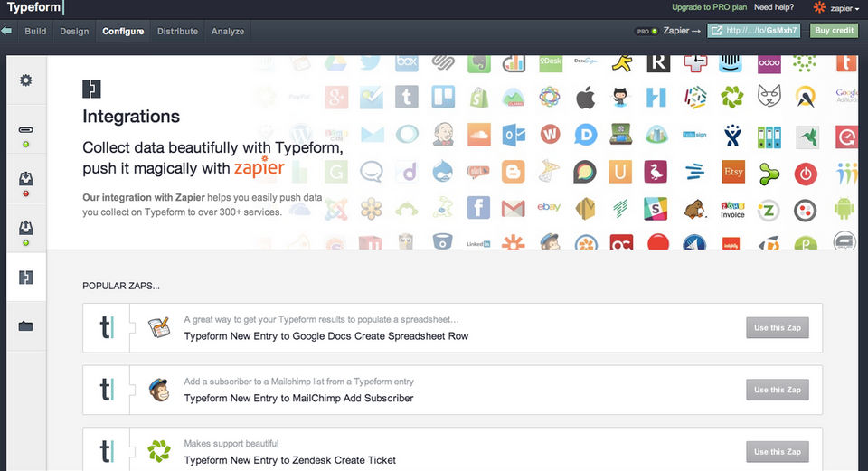Open the folder icon in the sidebar
Screen dimensions: 868x471
[25, 326]
